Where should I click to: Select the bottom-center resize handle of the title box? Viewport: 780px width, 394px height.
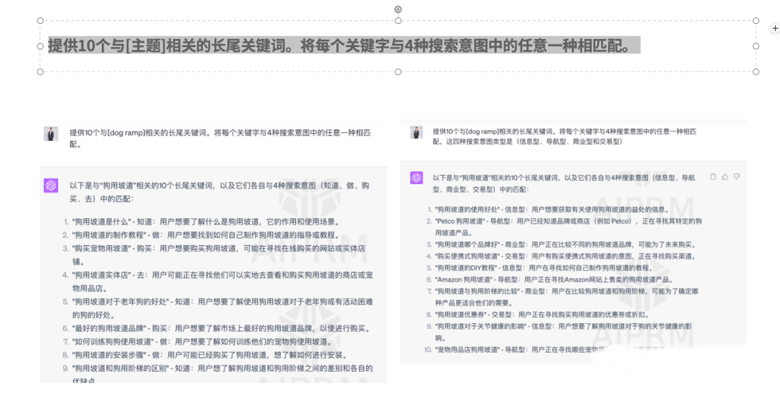(x=398, y=72)
